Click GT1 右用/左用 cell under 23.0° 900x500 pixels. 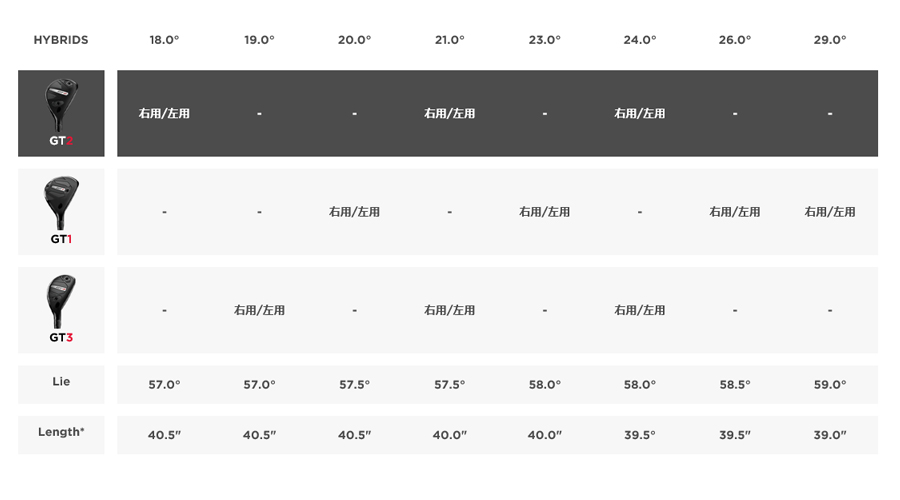coord(545,212)
